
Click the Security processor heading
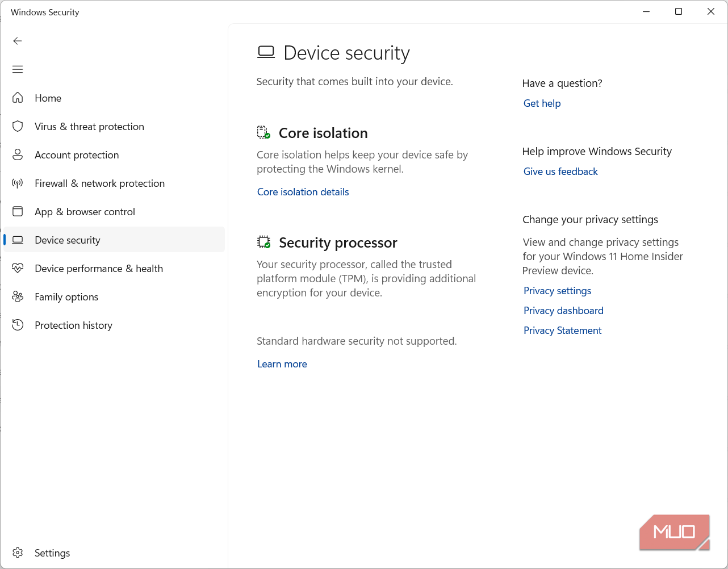point(338,242)
